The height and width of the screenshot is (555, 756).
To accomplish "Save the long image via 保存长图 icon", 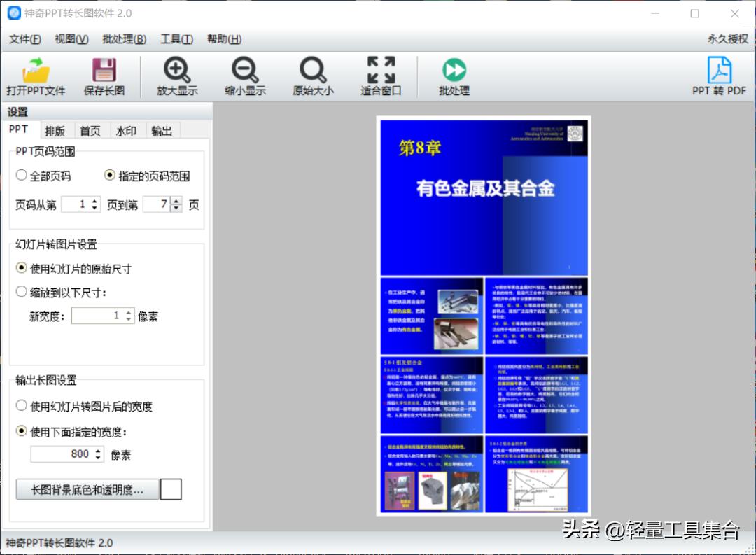I will (104, 76).
